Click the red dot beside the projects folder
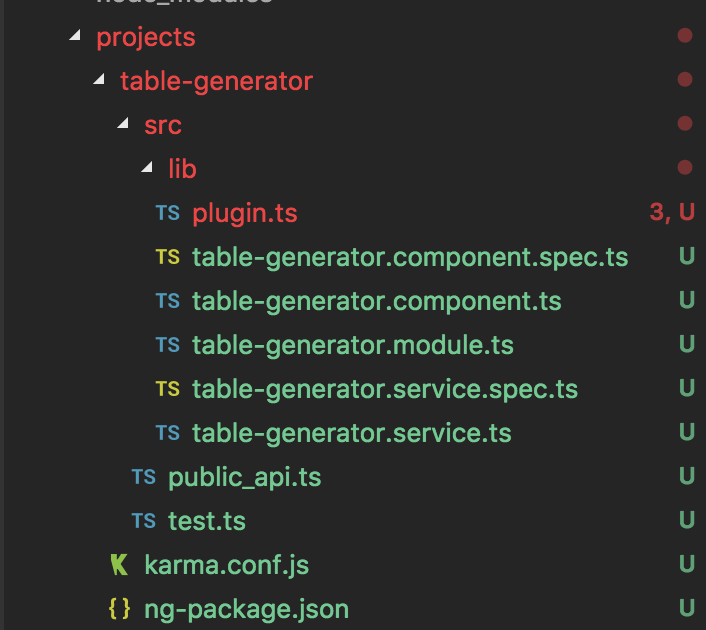706x630 pixels. click(x=685, y=36)
